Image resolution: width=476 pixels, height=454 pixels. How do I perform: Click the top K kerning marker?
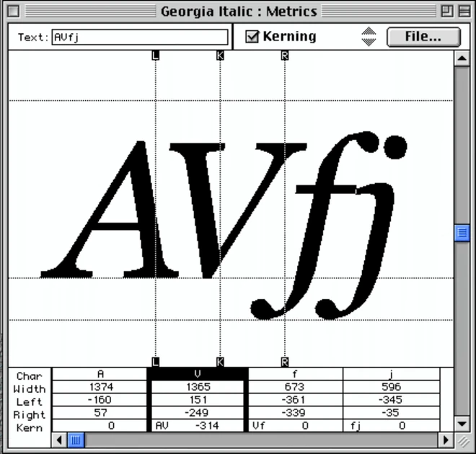pyautogui.click(x=220, y=55)
